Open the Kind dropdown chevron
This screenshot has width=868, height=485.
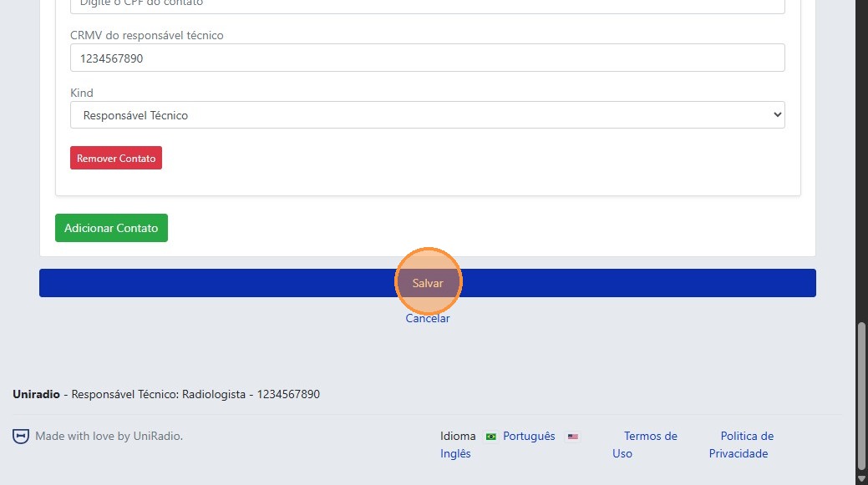tap(776, 115)
